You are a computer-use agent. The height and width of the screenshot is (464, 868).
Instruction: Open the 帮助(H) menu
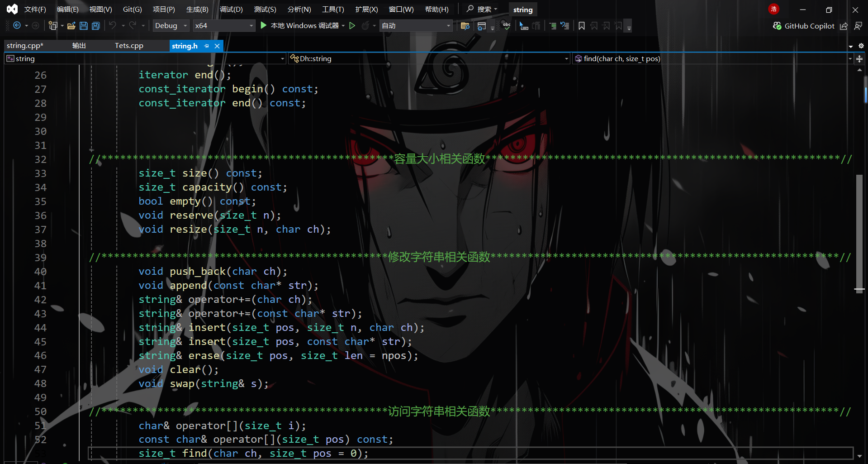(x=437, y=10)
